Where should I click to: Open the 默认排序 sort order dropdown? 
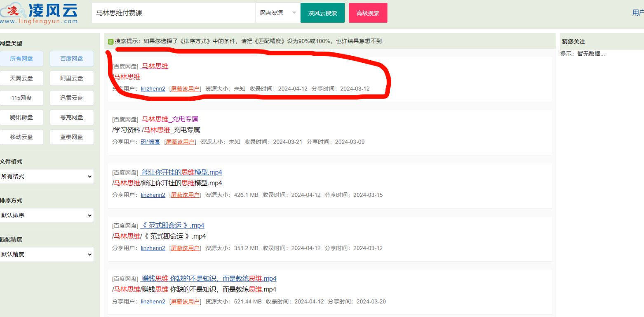click(x=47, y=215)
